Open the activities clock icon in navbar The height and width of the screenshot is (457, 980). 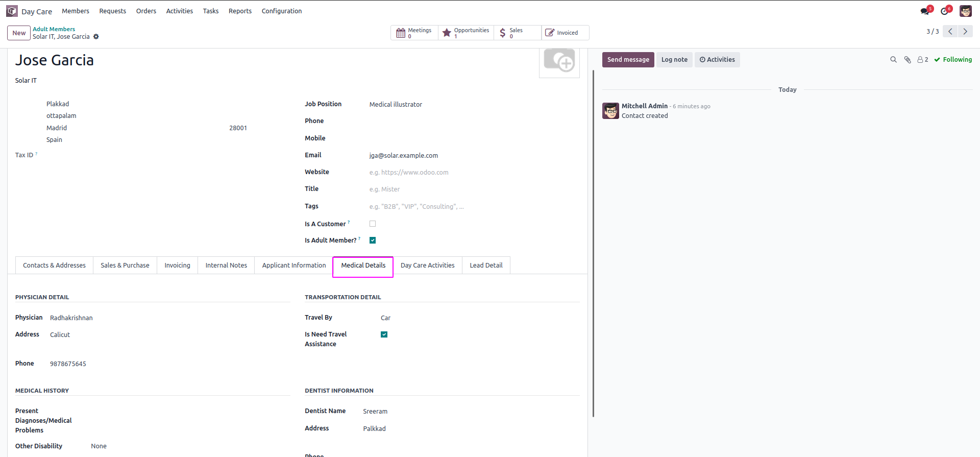click(x=944, y=11)
